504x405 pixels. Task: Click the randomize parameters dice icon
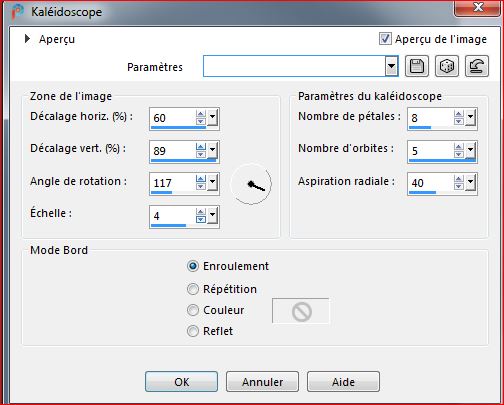447,66
